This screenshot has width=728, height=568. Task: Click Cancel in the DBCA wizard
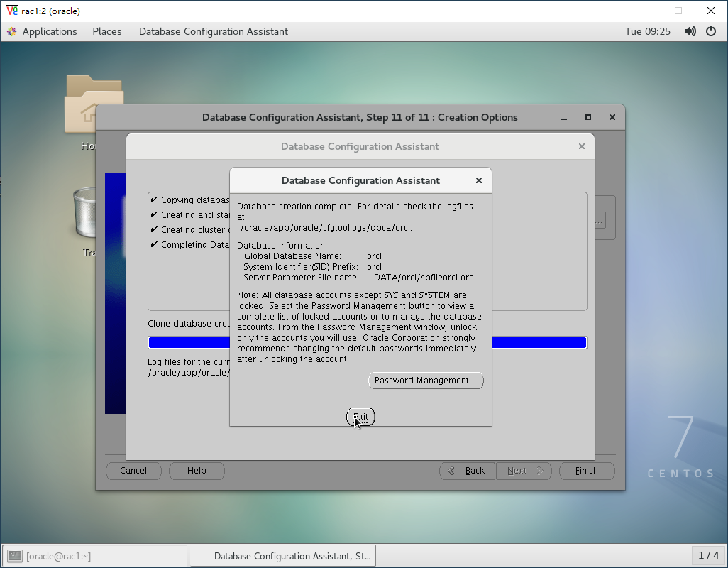click(x=133, y=471)
